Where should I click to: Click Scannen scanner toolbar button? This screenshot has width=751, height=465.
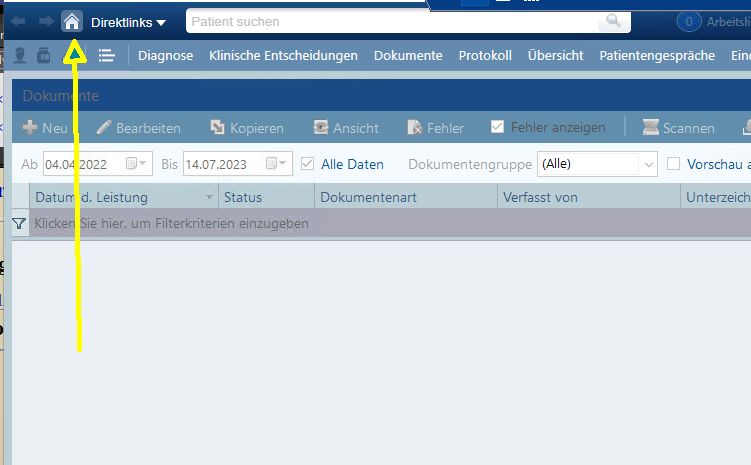coord(679,128)
